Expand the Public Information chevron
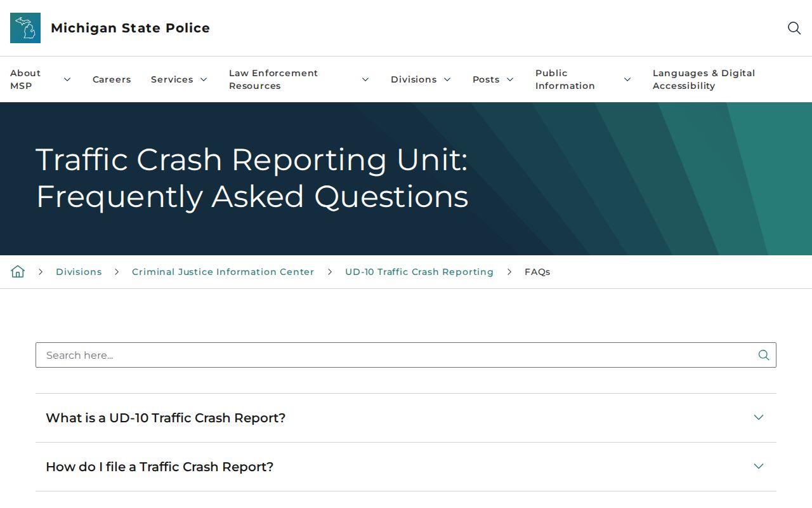812x508 pixels. [x=627, y=79]
